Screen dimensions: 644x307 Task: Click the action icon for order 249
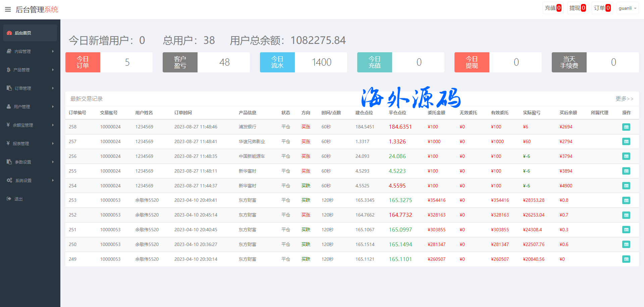click(x=626, y=259)
